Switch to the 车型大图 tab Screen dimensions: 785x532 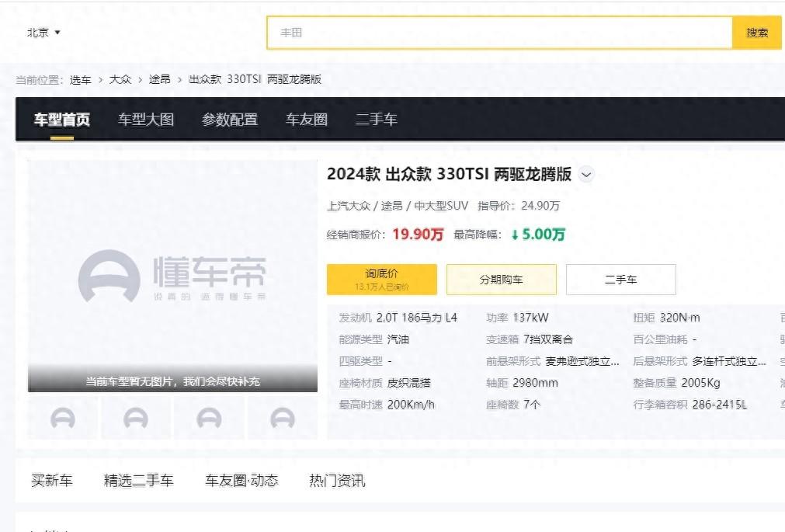tap(146, 120)
